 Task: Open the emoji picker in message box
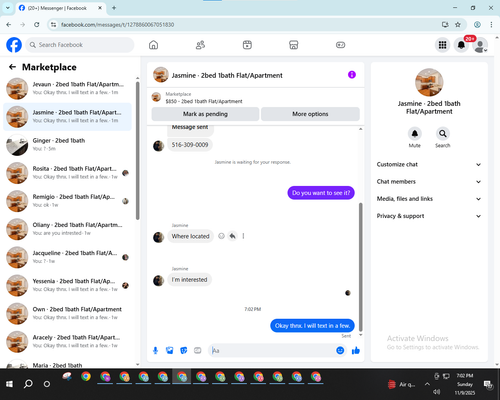point(340,350)
